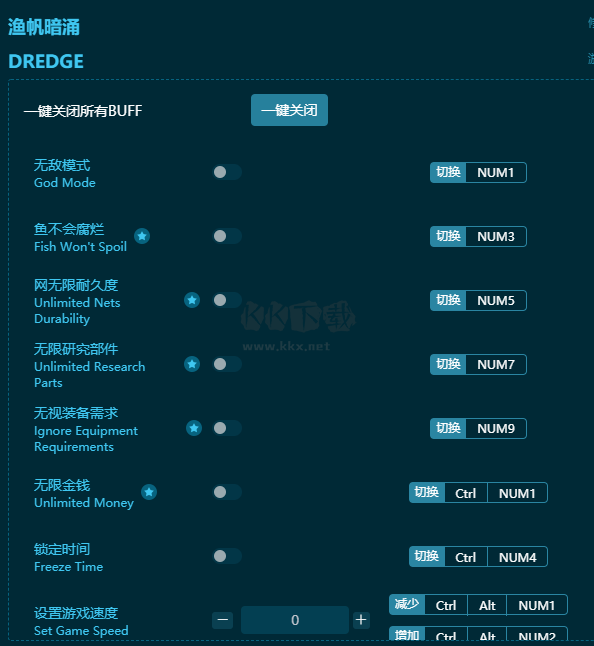
Task: Click NUM5 hotkey for Nets Durability
Action: pyautogui.click(x=496, y=300)
